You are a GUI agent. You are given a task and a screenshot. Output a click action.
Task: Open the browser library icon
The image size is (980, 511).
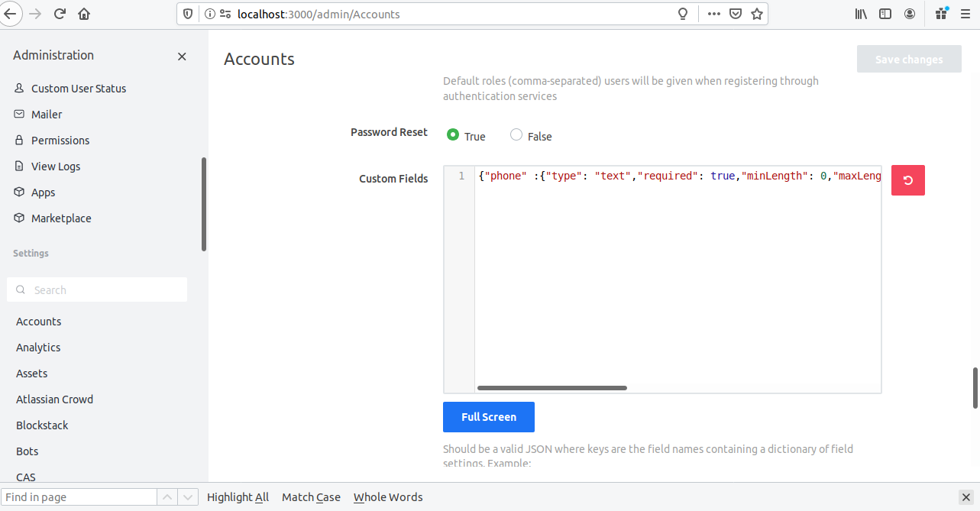tap(861, 14)
